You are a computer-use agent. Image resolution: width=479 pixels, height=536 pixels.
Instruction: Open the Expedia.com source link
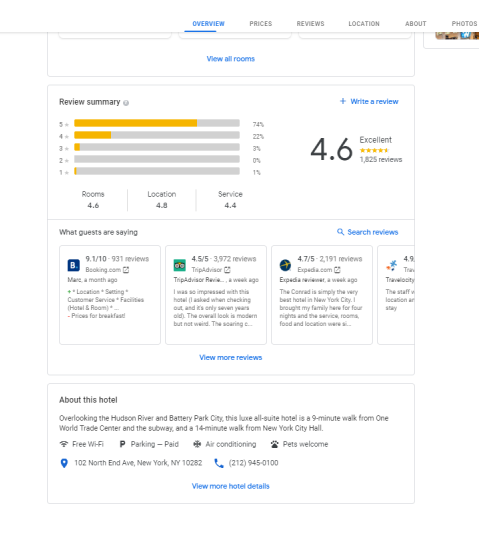coord(315,270)
